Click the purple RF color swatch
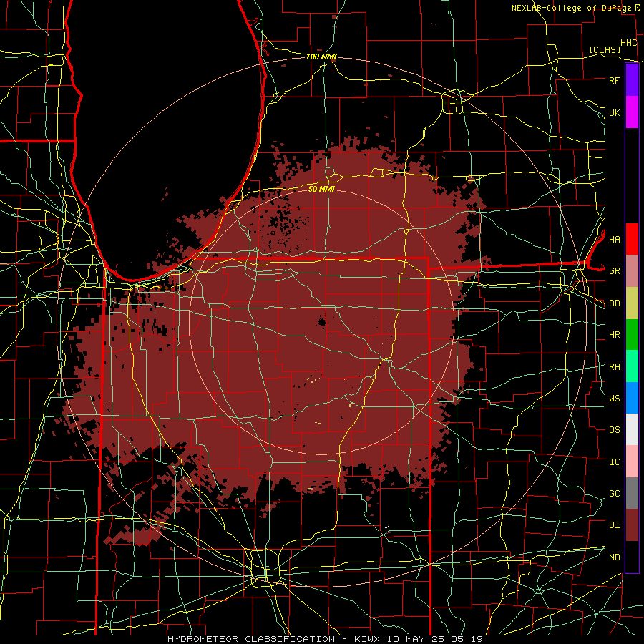The image size is (644, 644). pos(632,80)
